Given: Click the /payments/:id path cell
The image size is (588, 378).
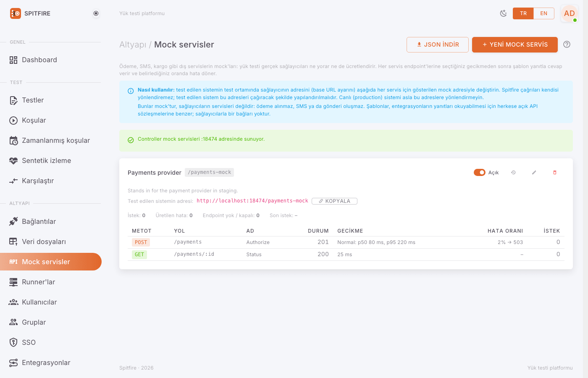Looking at the screenshot, I should pyautogui.click(x=194, y=255).
